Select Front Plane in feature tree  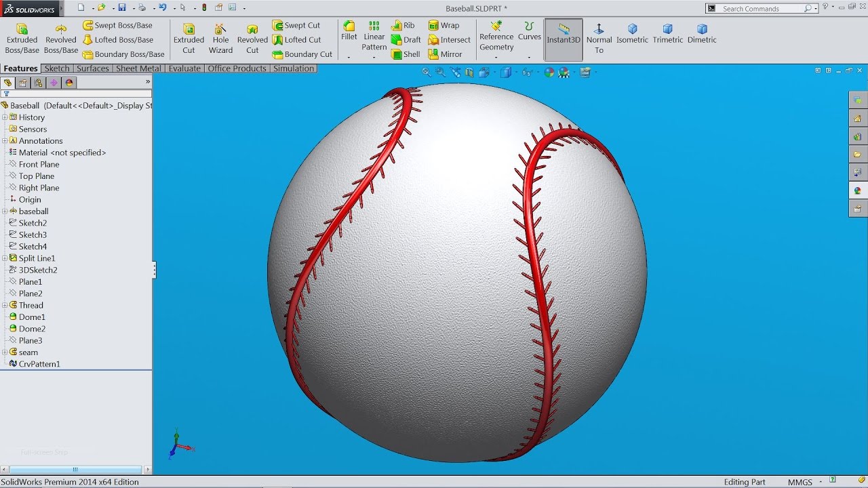coord(39,164)
